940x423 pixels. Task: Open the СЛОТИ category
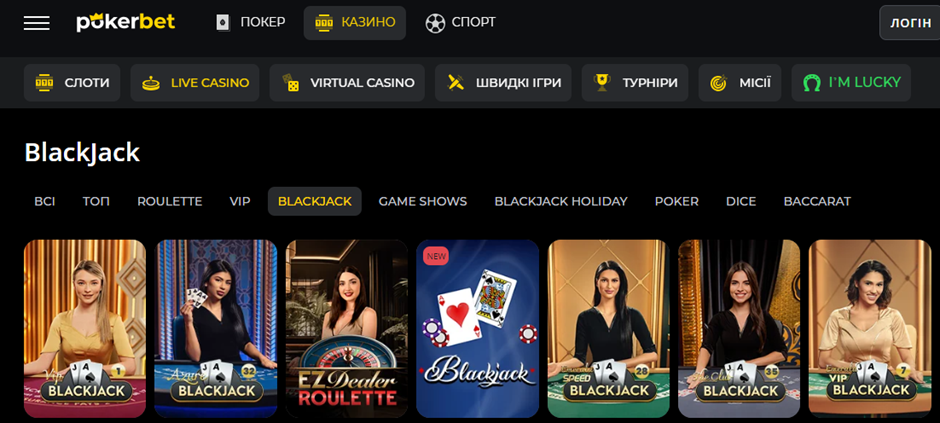[72, 83]
